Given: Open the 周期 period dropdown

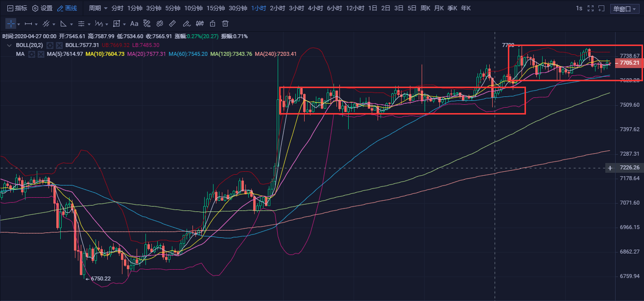Looking at the screenshot, I should (x=97, y=8).
